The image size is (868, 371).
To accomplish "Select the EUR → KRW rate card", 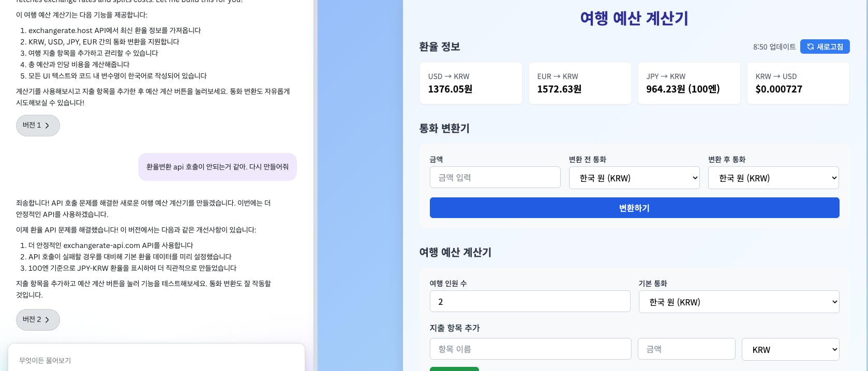I will [x=580, y=83].
